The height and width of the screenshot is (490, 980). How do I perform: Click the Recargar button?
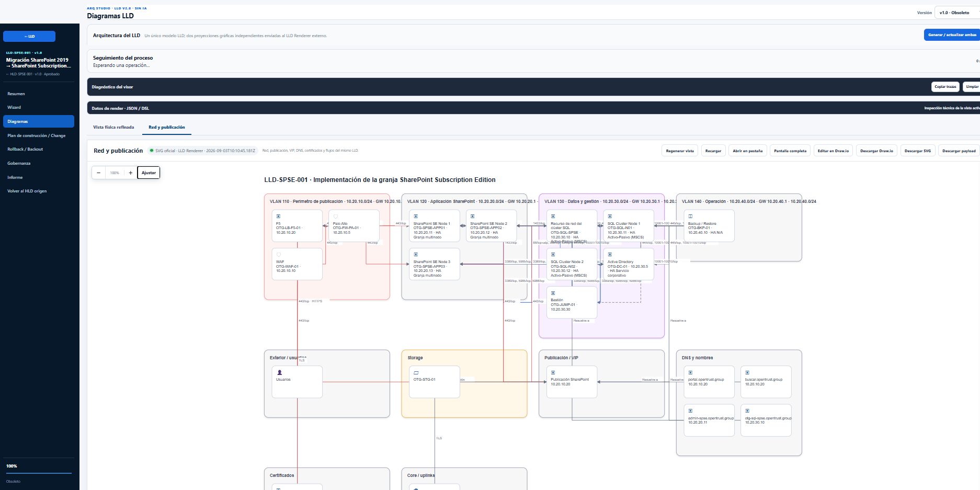pyautogui.click(x=713, y=151)
